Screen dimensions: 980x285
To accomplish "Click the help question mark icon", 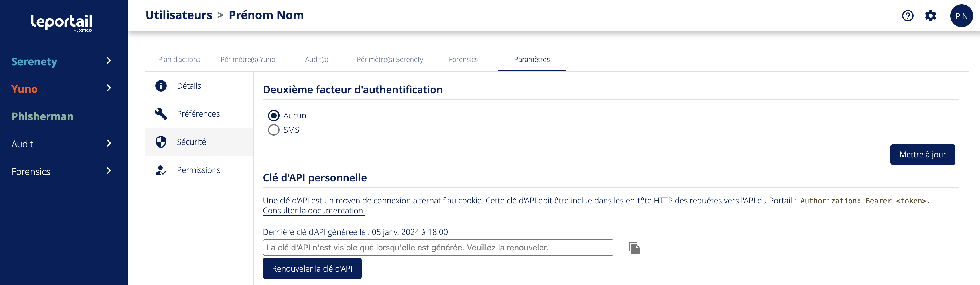I will click(907, 16).
